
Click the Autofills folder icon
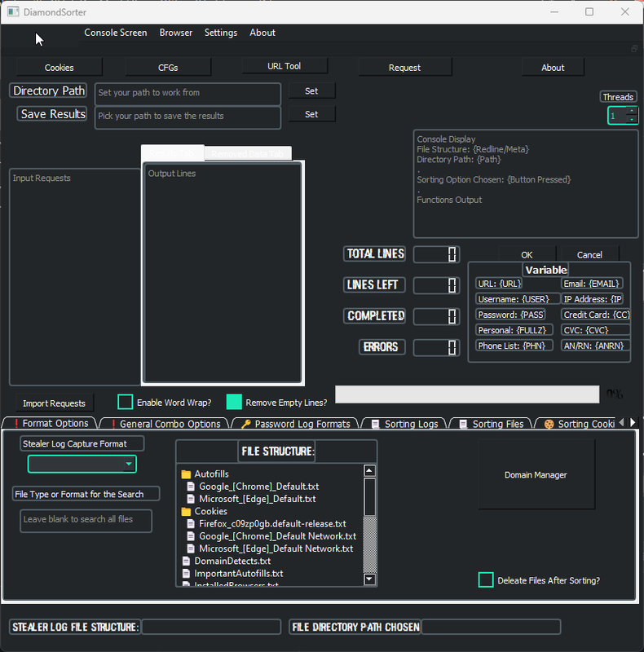point(186,474)
